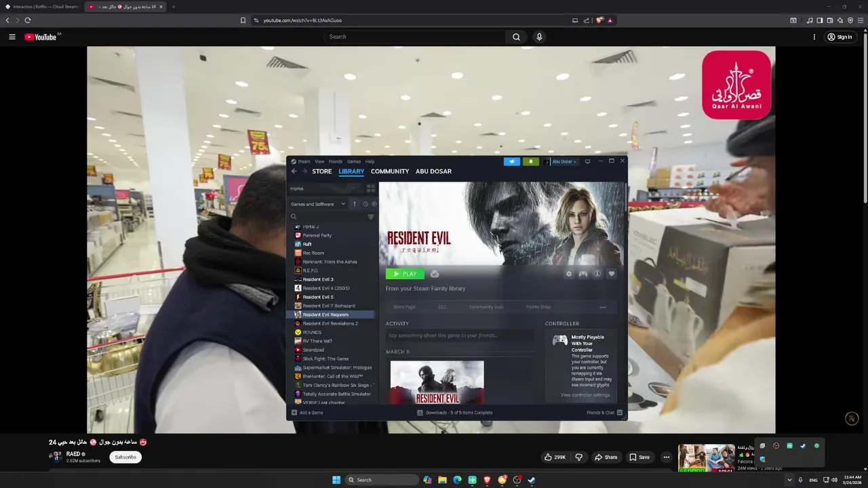
Task: Select Resident Evil 7 Biohazard
Action: tap(329, 306)
